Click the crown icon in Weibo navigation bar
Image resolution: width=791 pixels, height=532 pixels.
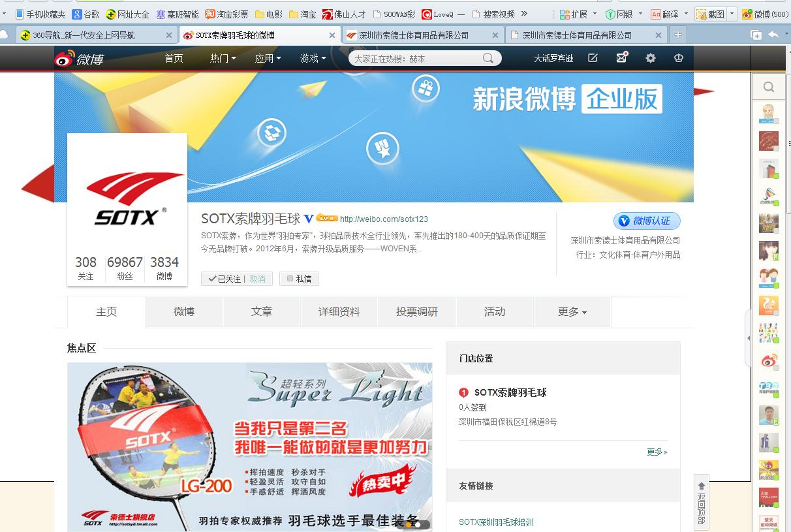click(679, 58)
